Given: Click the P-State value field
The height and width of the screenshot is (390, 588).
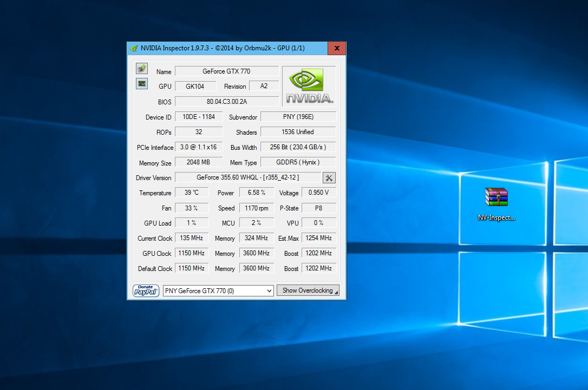Looking at the screenshot, I should 318,208.
